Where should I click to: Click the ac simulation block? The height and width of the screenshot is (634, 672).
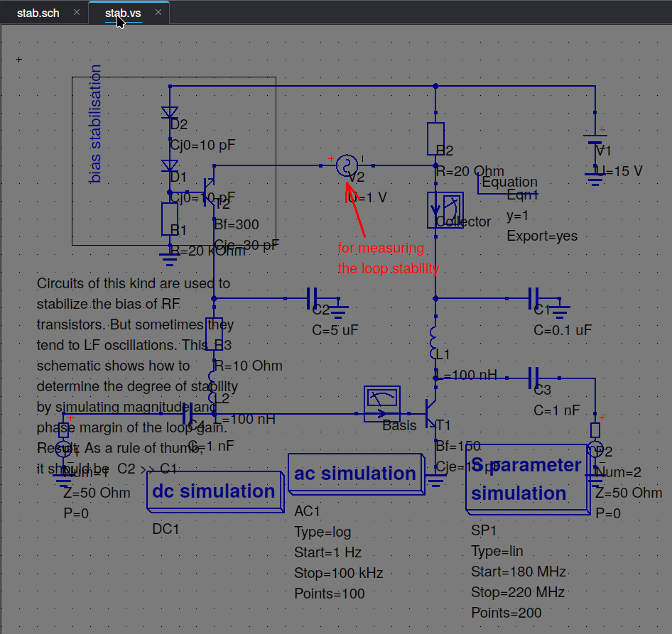coord(354,474)
